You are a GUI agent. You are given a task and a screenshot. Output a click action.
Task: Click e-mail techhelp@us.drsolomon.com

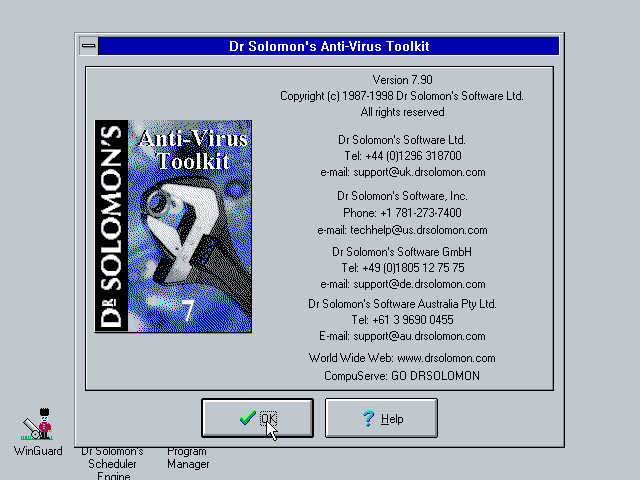coord(402,230)
